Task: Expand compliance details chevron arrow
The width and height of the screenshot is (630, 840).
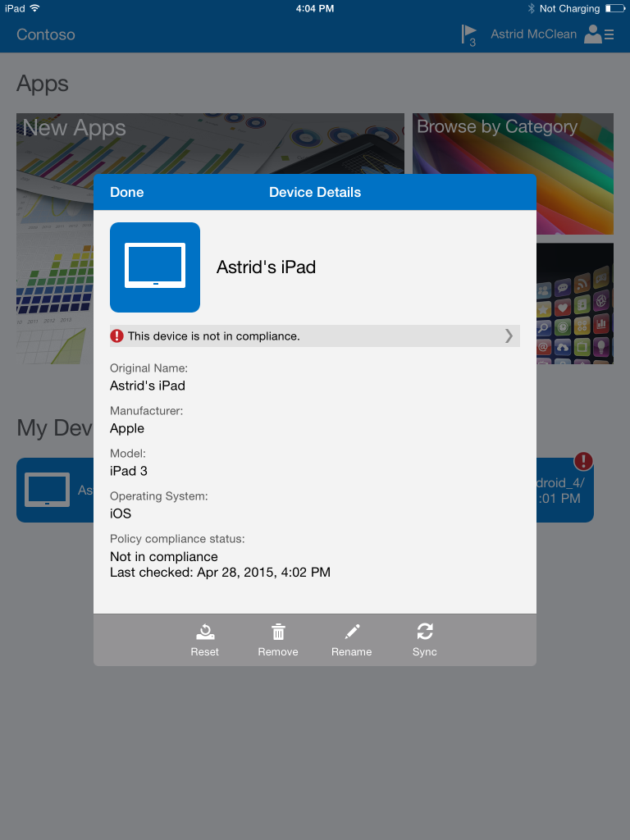Action: coord(509,336)
